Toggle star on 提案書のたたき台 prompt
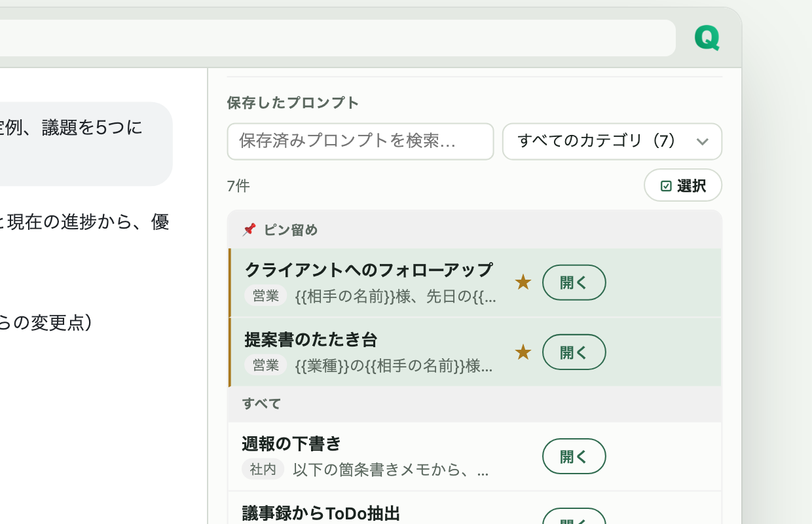The height and width of the screenshot is (524, 812). pyautogui.click(x=523, y=352)
